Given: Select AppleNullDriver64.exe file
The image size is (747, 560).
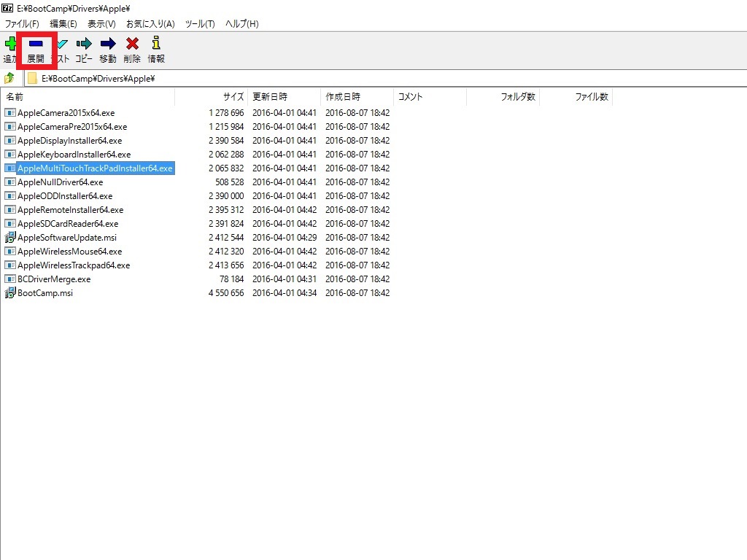Looking at the screenshot, I should (x=61, y=182).
